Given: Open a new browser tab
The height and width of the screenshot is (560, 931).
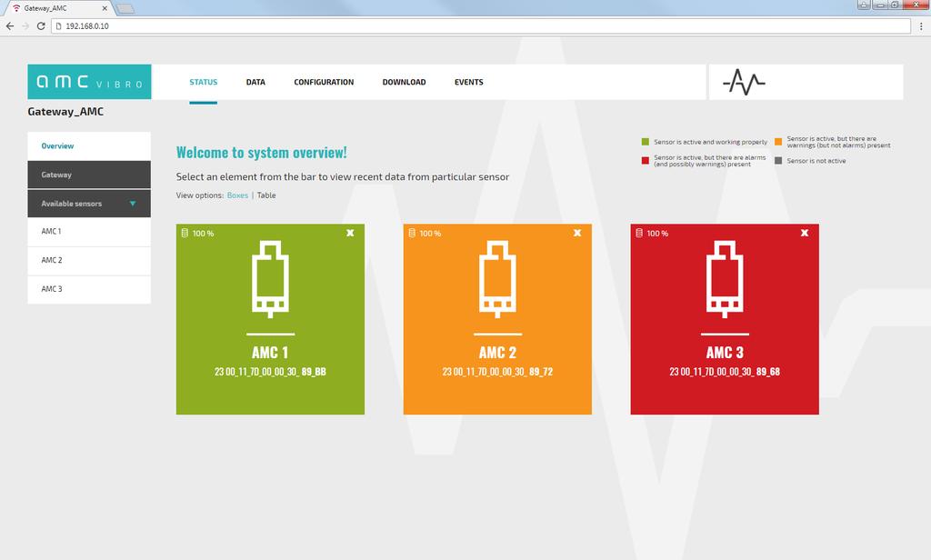Looking at the screenshot, I should (125, 8).
